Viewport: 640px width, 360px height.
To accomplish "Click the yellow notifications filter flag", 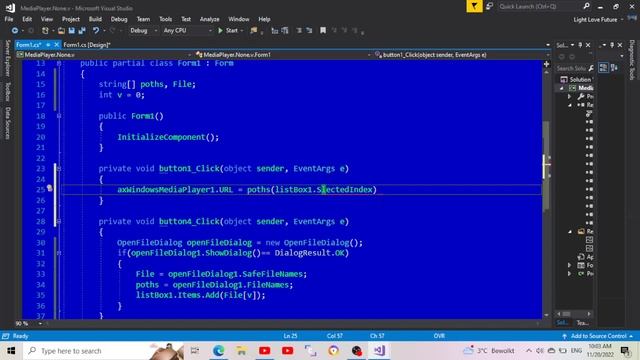I will pos(474,6).
